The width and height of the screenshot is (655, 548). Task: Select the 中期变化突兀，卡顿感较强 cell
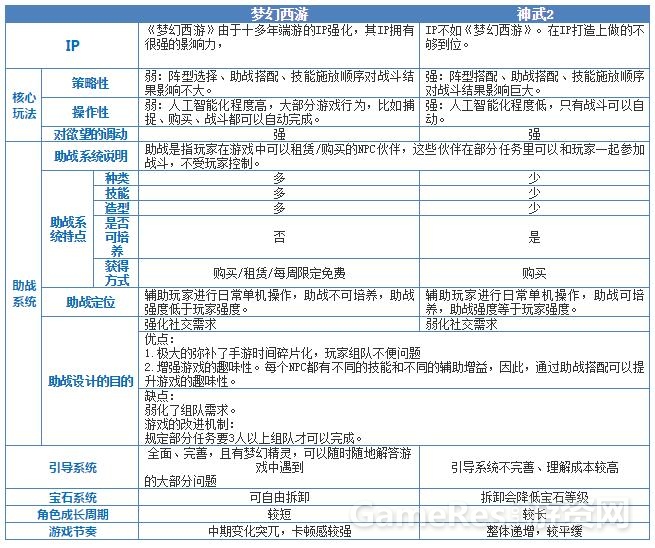[x=279, y=531]
